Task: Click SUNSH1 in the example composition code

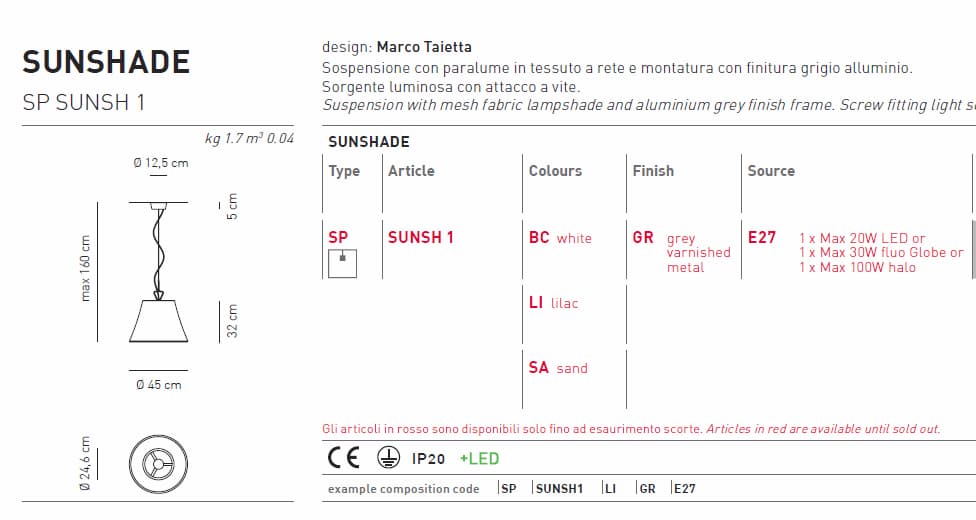Action: point(559,489)
